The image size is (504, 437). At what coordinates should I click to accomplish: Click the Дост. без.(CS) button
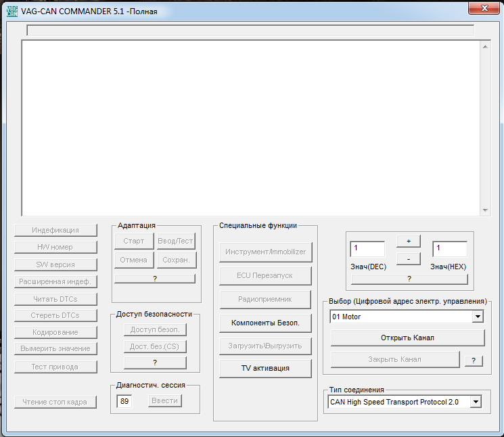[x=155, y=347]
